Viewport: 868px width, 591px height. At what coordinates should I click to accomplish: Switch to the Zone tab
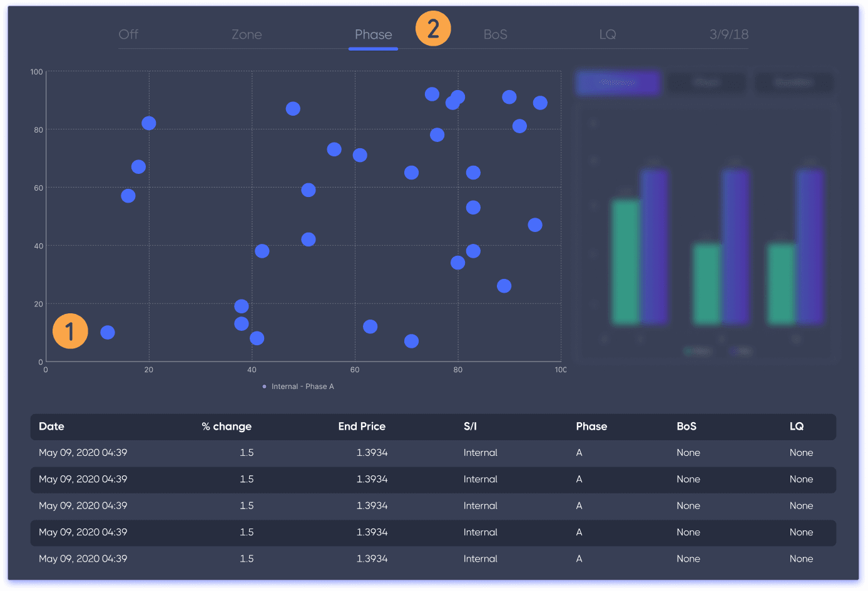coord(247,34)
